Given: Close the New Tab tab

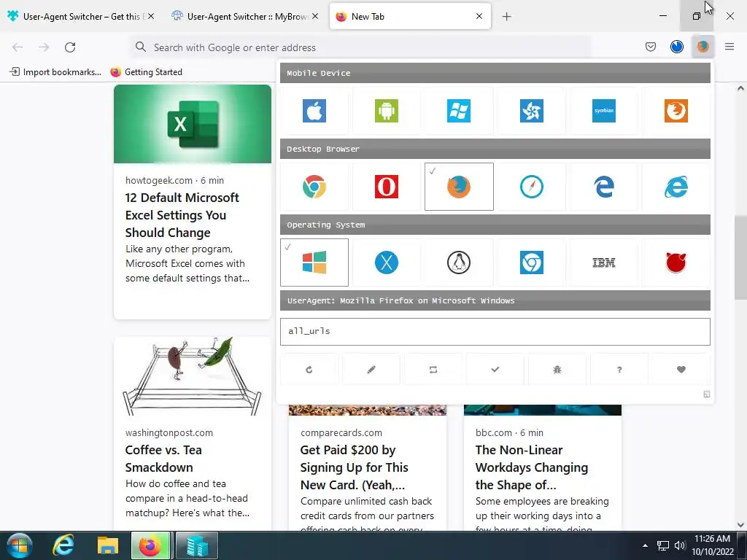Looking at the screenshot, I should [479, 16].
